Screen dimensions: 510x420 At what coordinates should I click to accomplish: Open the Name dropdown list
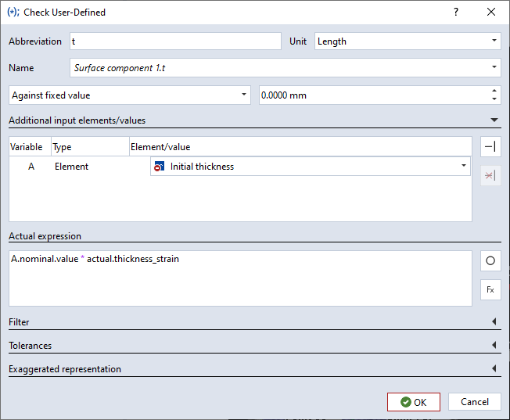tap(494, 68)
